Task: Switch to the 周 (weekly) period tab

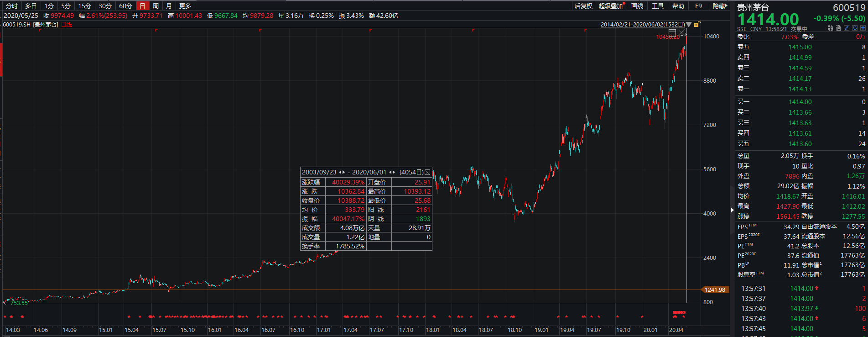Action: tap(156, 6)
